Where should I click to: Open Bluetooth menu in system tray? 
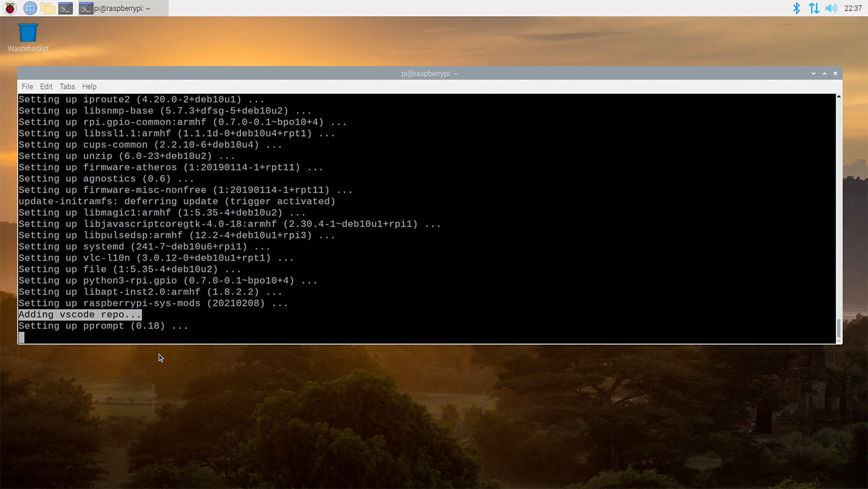point(797,8)
